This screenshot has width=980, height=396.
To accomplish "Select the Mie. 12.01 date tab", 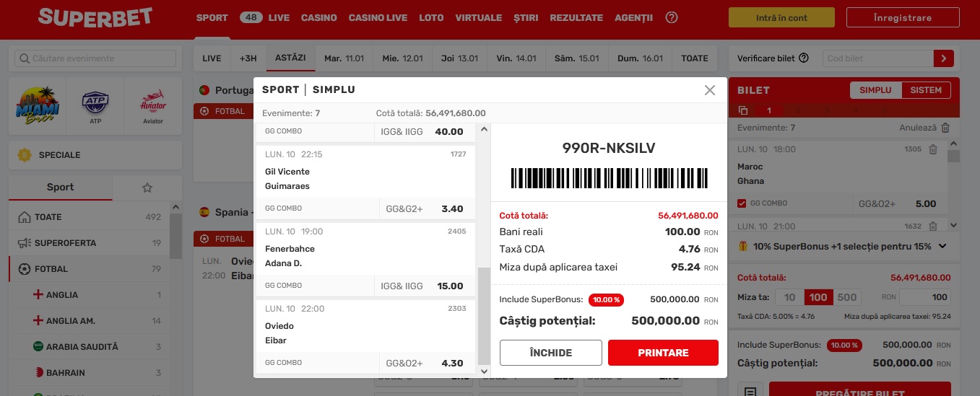I will pos(402,58).
